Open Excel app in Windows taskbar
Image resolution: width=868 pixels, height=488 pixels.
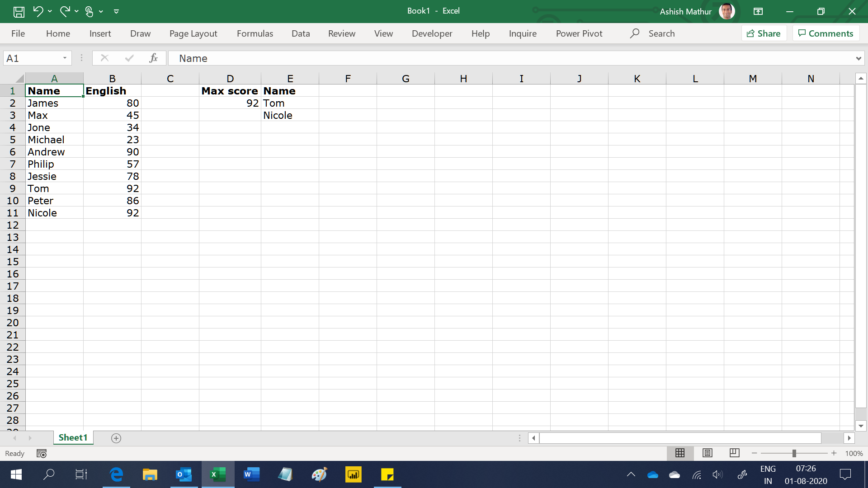click(x=218, y=474)
